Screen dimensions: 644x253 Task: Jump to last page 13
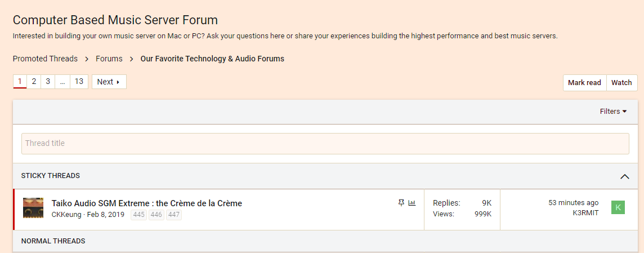[x=79, y=82]
